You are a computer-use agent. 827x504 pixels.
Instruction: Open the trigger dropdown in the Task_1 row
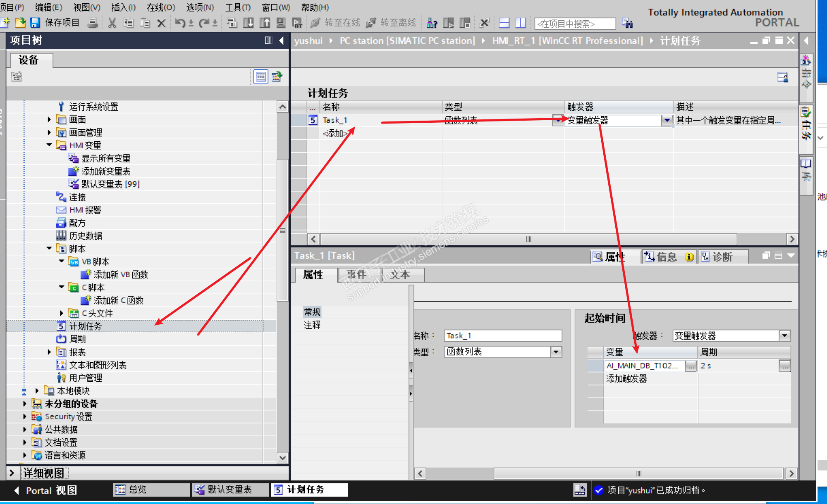click(667, 120)
